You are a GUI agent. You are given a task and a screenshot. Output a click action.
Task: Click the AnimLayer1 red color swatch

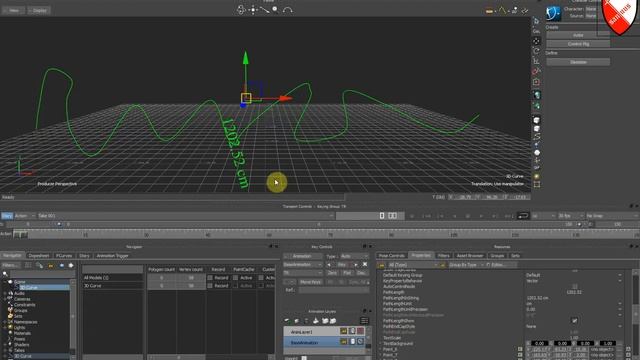[360, 331]
